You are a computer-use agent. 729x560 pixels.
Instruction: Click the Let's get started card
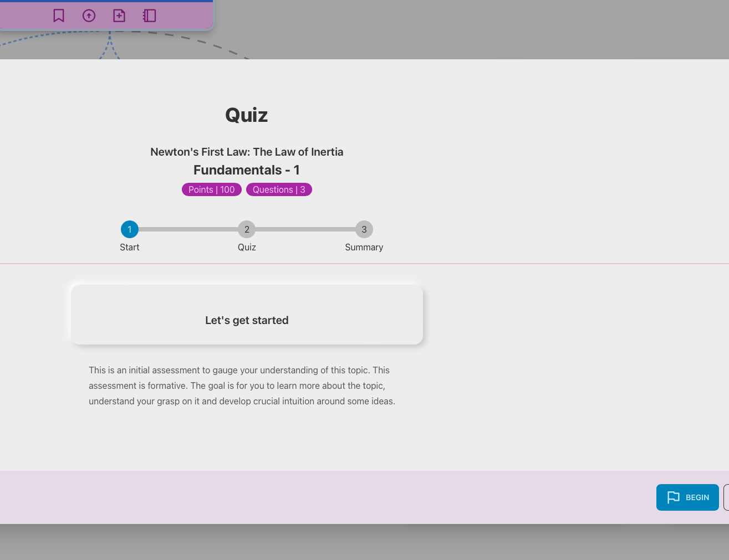(247, 315)
